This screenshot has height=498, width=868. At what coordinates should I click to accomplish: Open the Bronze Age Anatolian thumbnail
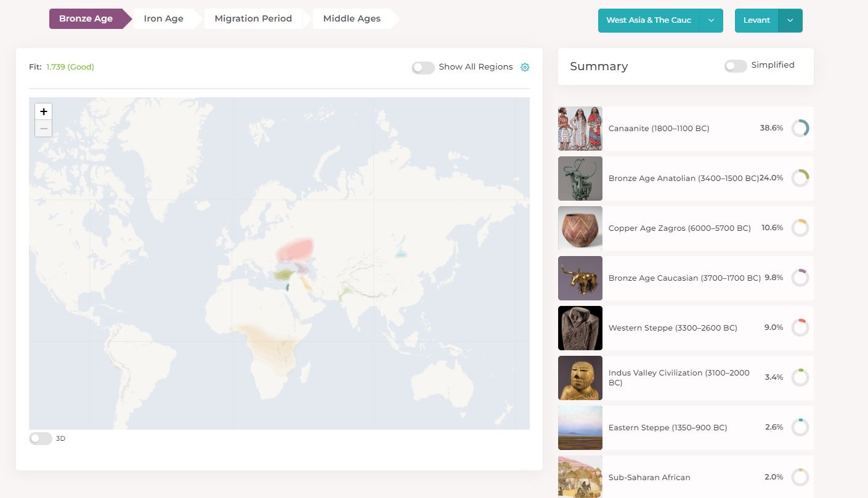point(580,179)
